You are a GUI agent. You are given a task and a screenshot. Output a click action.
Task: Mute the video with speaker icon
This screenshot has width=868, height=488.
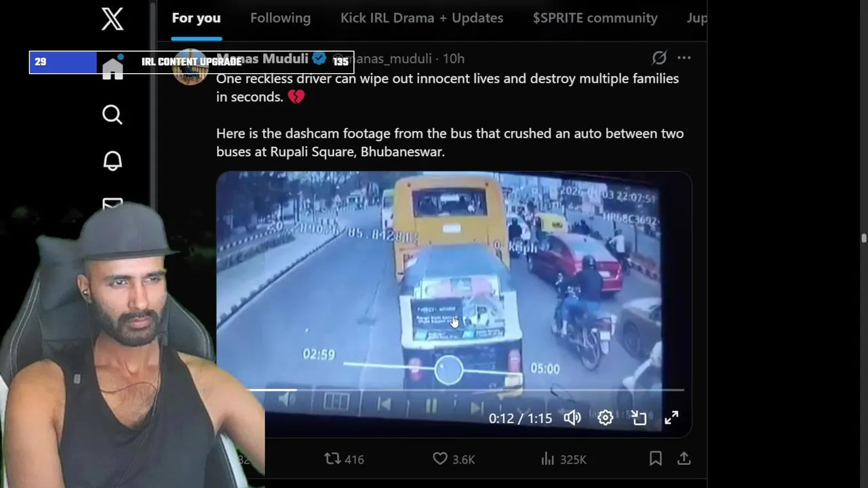pyautogui.click(x=572, y=418)
